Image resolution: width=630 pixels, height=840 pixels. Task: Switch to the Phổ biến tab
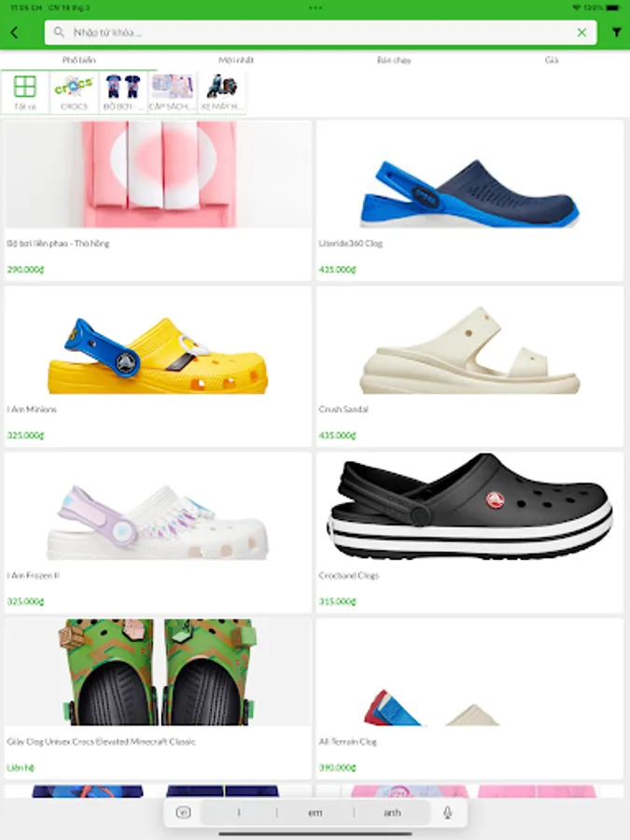[x=78, y=60]
